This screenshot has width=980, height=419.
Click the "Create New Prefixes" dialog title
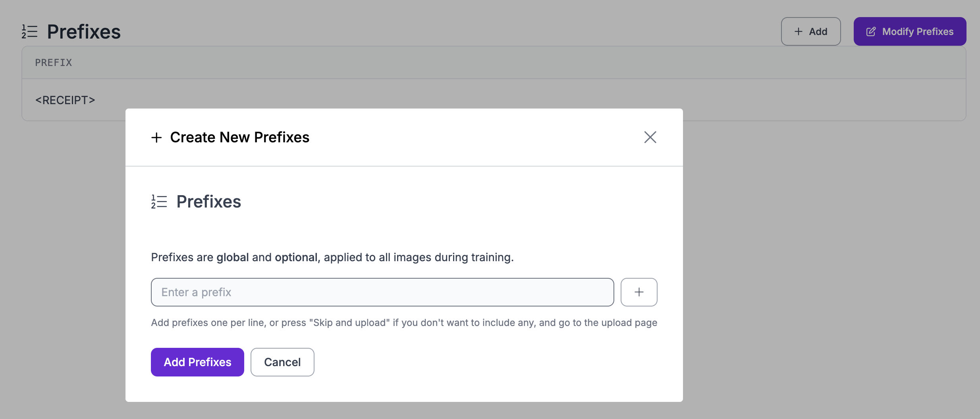tap(239, 137)
